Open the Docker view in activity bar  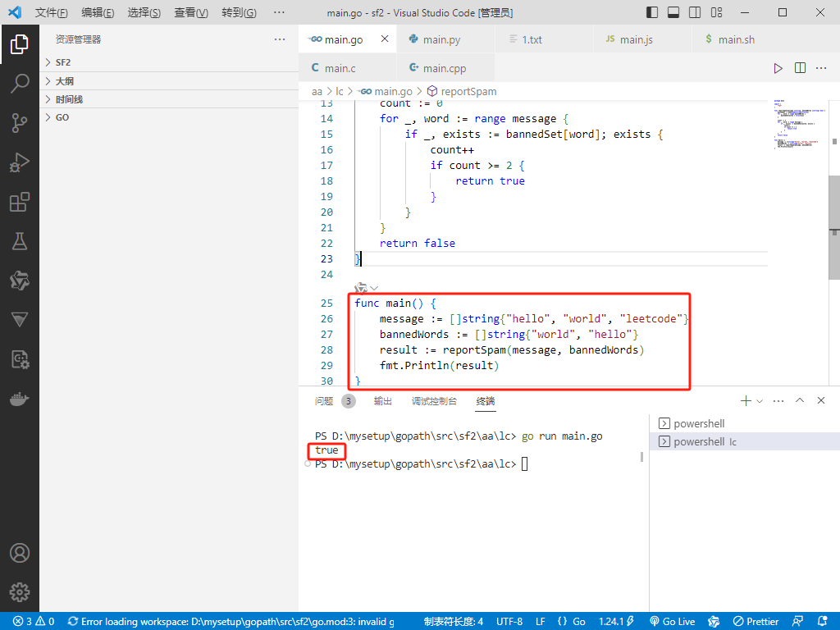pyautogui.click(x=20, y=399)
